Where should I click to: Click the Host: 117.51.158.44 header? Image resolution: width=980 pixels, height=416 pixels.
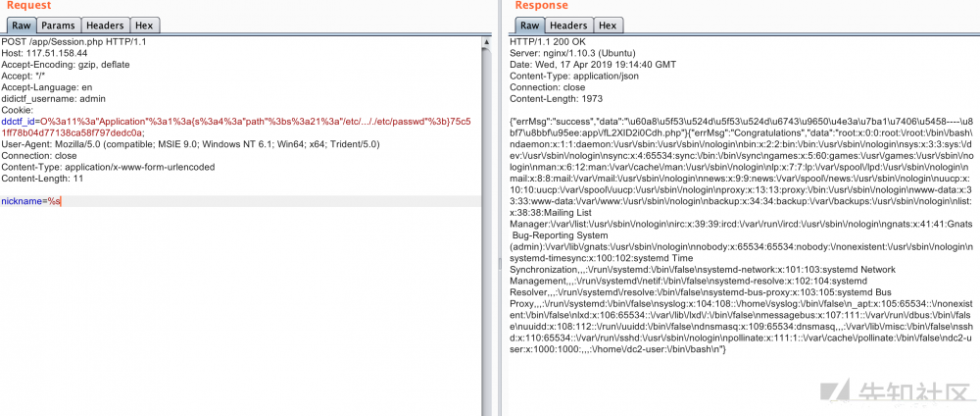44,53
